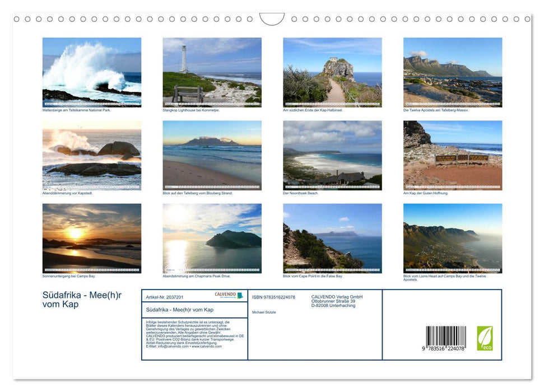Open the Kap-Halbinsel path photo
Viewport: 544px width, 392px height.
pos(332,72)
